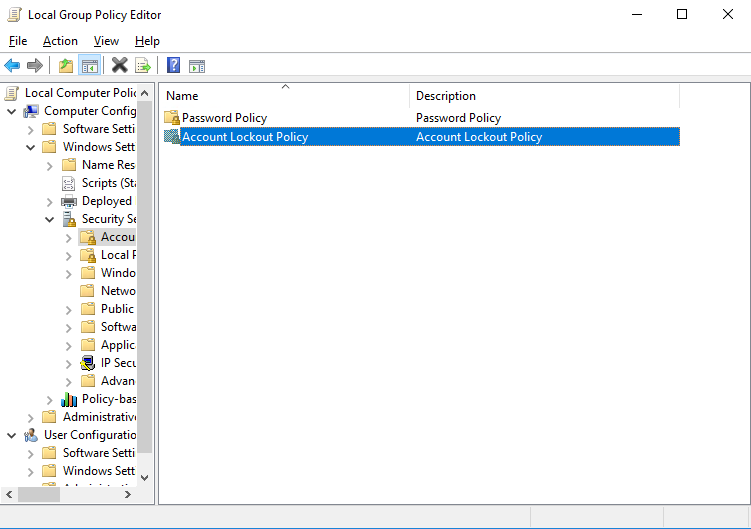Open Help via the question mark icon

point(173,66)
